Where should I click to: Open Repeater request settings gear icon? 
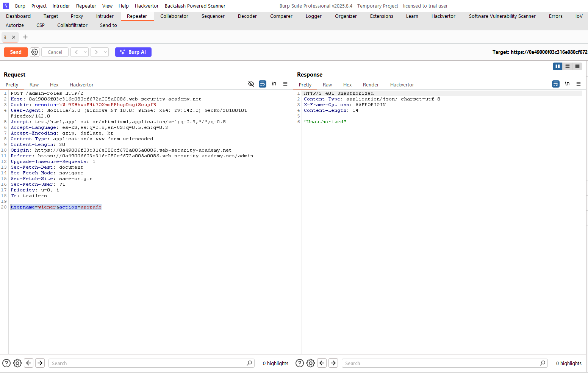34,52
